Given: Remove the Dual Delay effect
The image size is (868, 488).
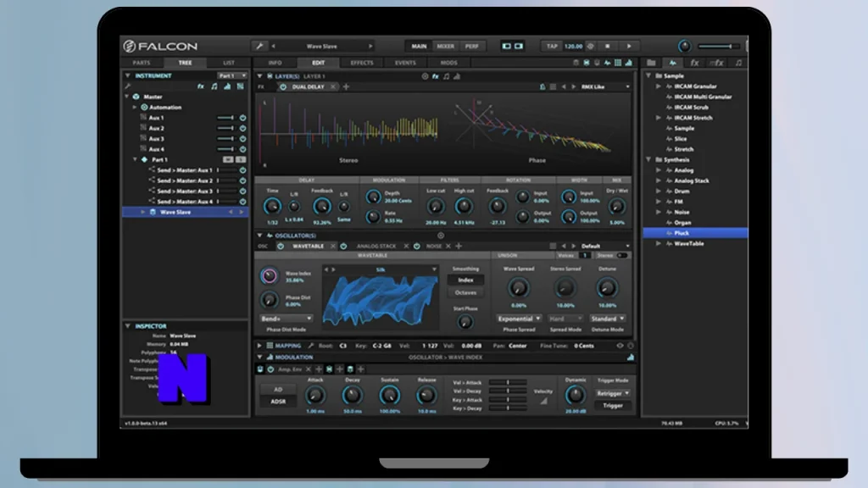Looking at the screenshot, I should pyautogui.click(x=332, y=87).
